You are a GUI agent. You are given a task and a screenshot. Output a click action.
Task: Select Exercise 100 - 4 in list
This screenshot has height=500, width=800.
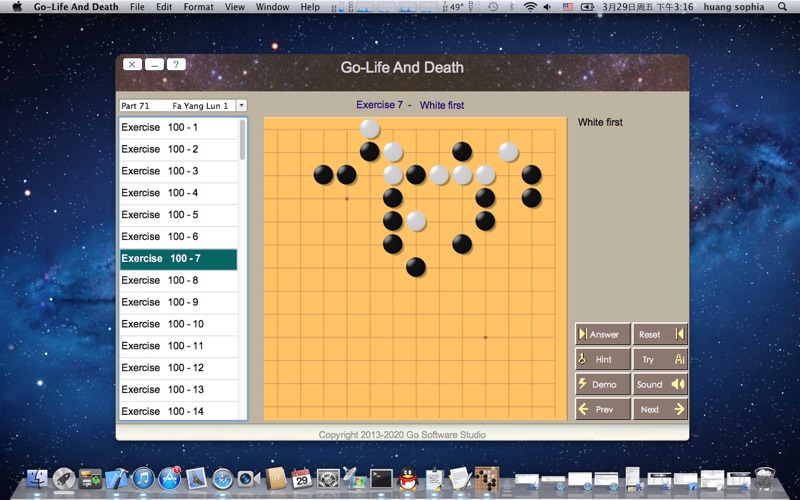179,193
